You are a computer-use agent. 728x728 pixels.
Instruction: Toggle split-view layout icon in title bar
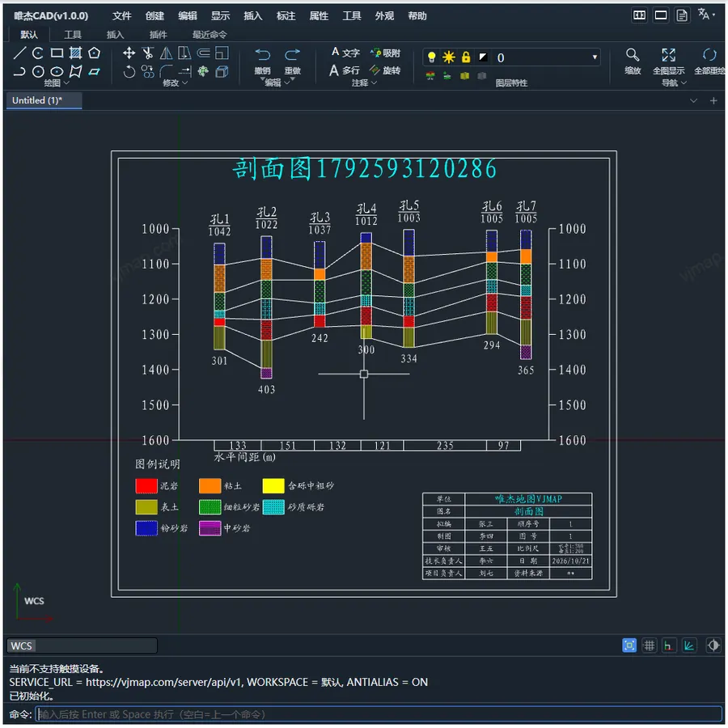pyautogui.click(x=639, y=15)
